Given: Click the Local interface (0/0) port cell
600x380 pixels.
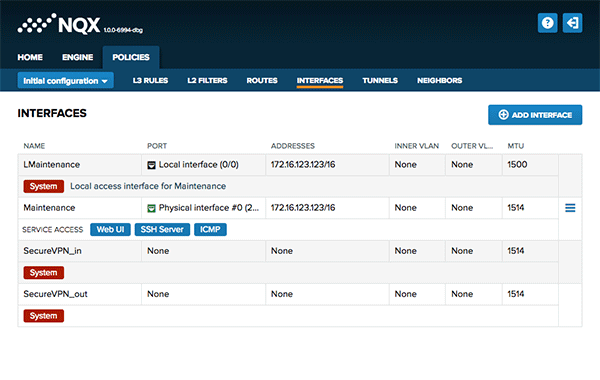Looking at the screenshot, I should pyautogui.click(x=204, y=165).
